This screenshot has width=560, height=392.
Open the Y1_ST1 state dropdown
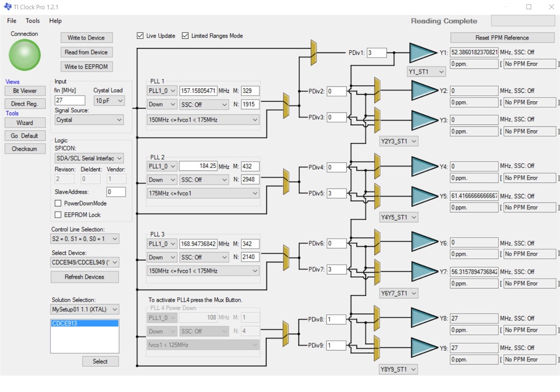[426, 71]
